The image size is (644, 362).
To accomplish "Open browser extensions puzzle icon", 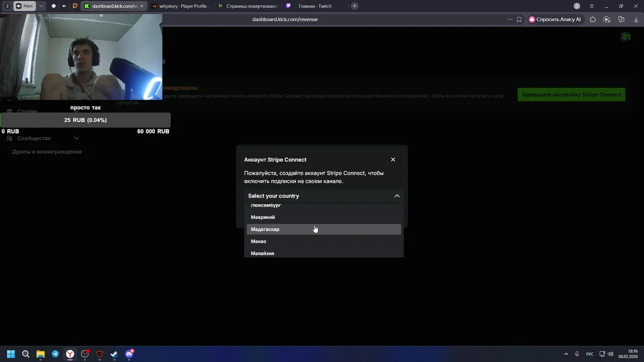I will pos(593,20).
